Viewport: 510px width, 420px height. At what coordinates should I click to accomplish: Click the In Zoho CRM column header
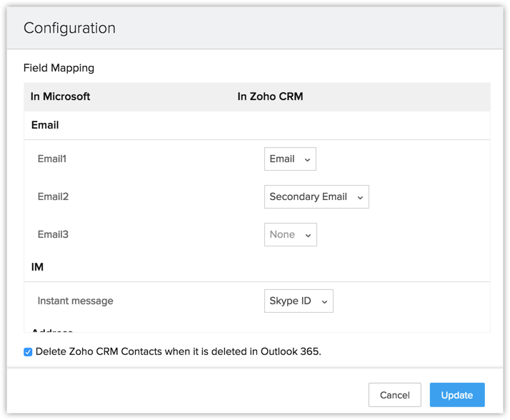tap(270, 96)
